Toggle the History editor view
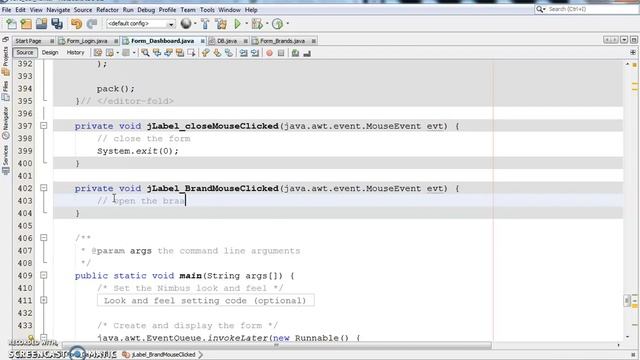Screen dimensions: 640x360 pos(75,53)
